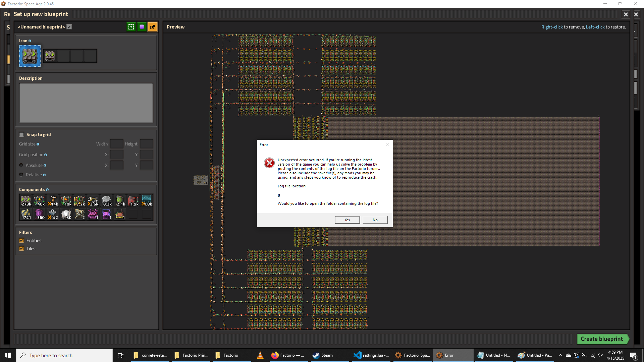The width and height of the screenshot is (644, 362).
Task: Click the Create blueprint button
Action: pos(602,339)
